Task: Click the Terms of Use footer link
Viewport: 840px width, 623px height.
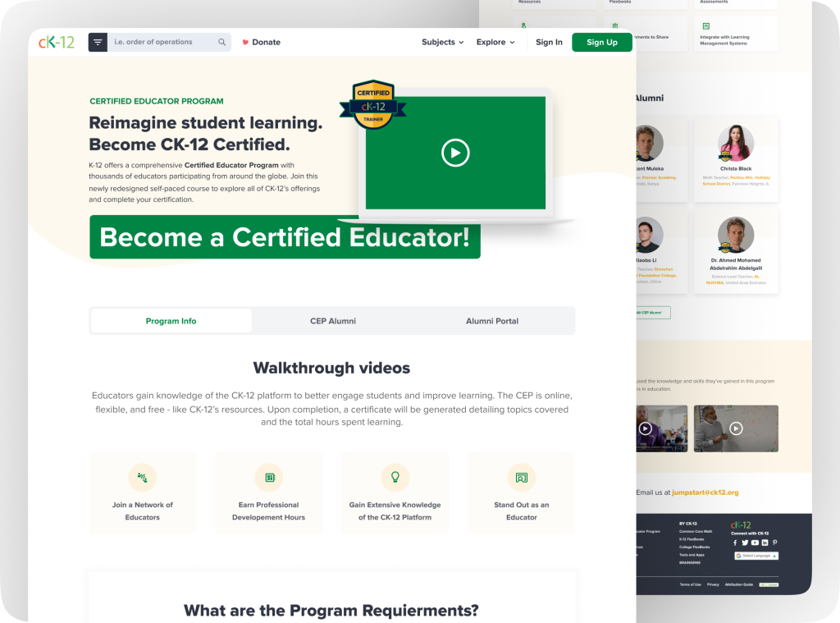Action: (690, 584)
